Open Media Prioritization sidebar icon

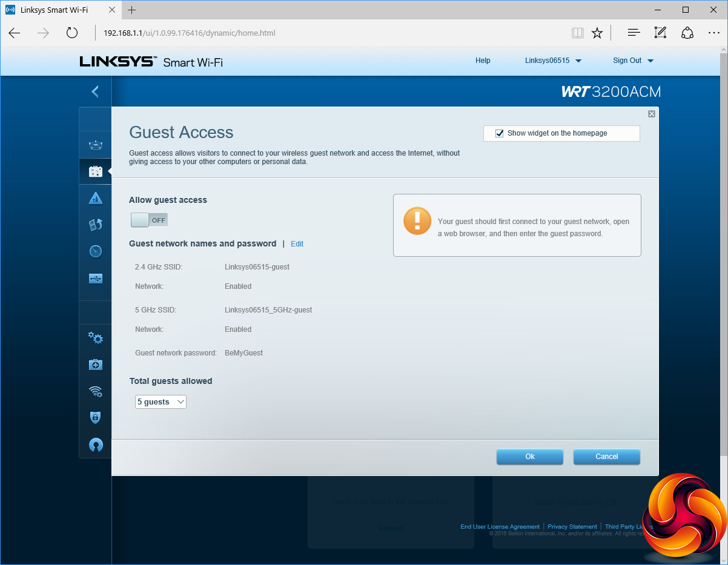[96, 225]
